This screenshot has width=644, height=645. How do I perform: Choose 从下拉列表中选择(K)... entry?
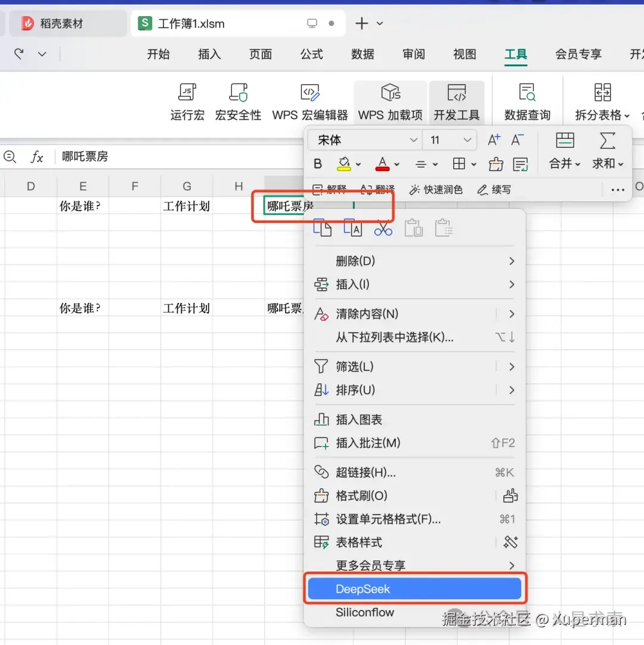[414, 337]
